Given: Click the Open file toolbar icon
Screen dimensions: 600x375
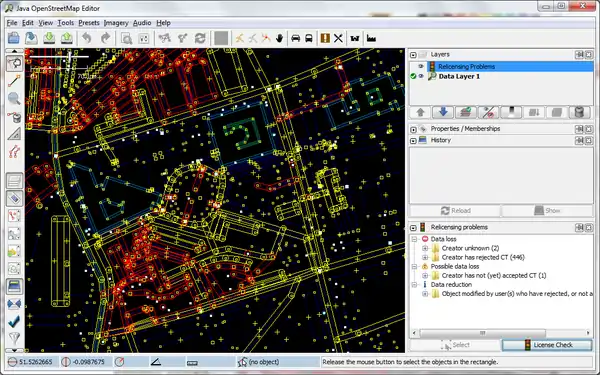Looking at the screenshot, I should pos(14,38).
